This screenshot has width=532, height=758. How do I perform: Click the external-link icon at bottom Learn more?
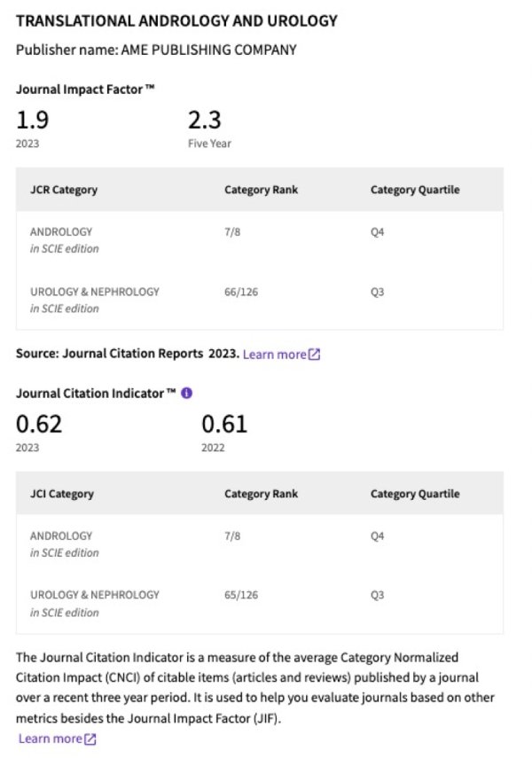pos(90,738)
